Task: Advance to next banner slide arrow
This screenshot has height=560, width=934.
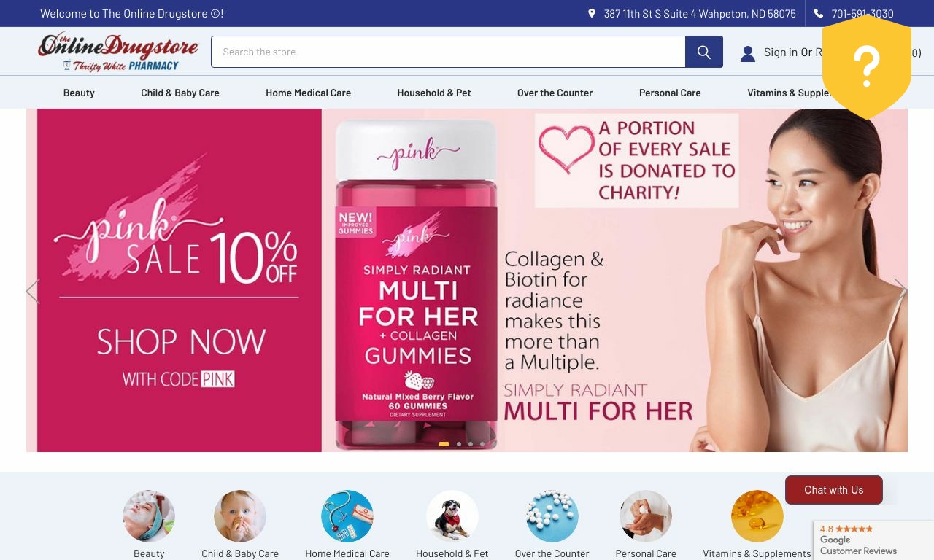Action: [x=900, y=291]
